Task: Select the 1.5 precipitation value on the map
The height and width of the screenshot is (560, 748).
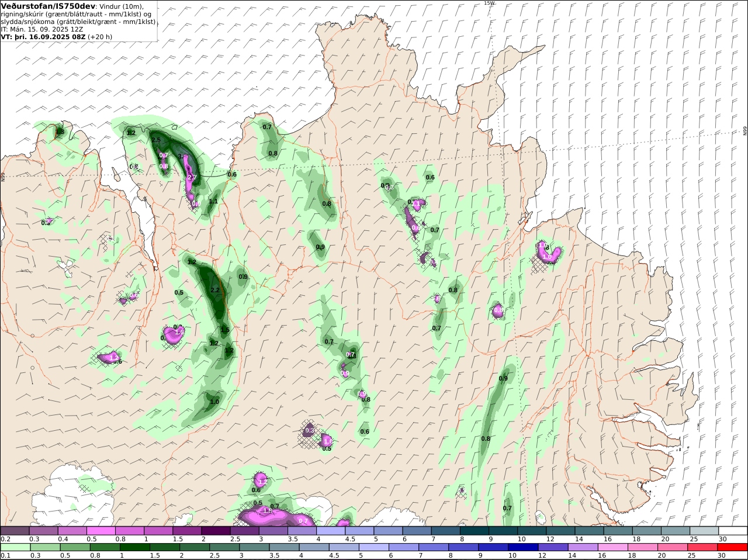Action: [225, 330]
